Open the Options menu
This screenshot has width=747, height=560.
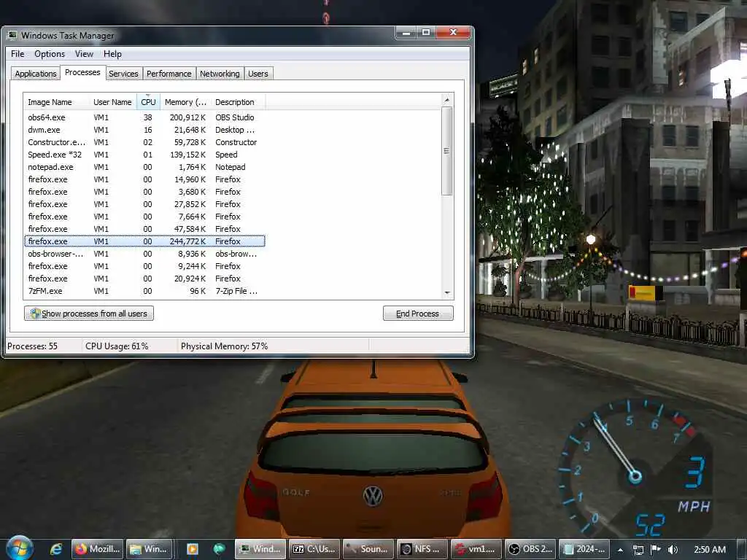click(x=50, y=54)
